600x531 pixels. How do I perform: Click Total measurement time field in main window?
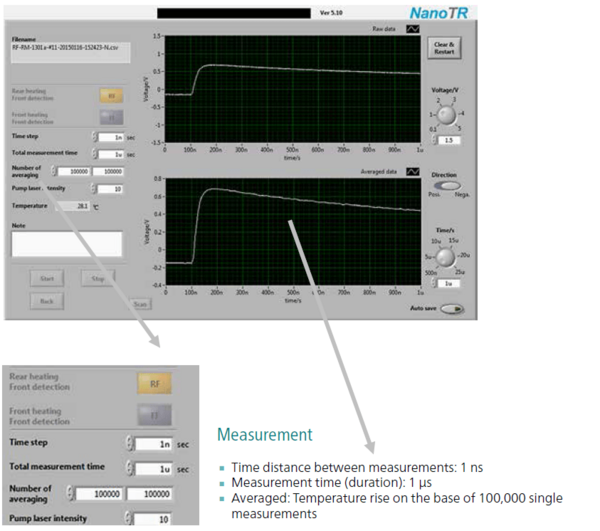(111, 155)
